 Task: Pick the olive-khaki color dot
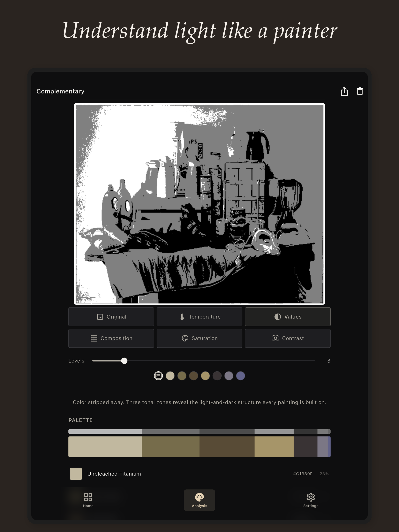pyautogui.click(x=182, y=376)
